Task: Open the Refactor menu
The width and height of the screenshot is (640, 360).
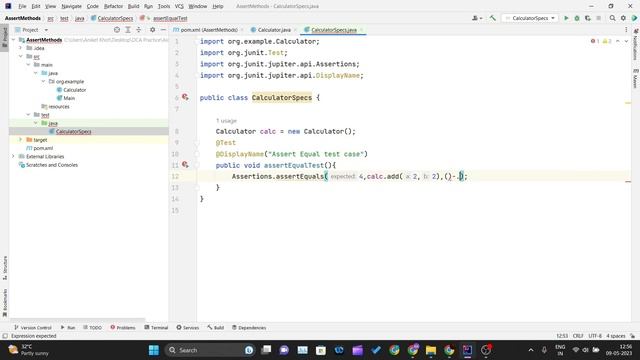Action: click(x=113, y=6)
